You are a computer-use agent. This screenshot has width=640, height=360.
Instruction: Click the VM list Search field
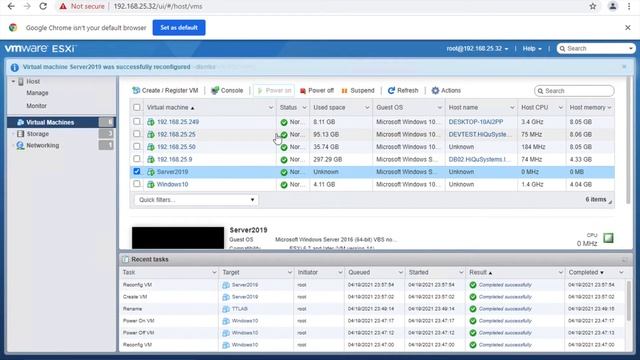574,91
